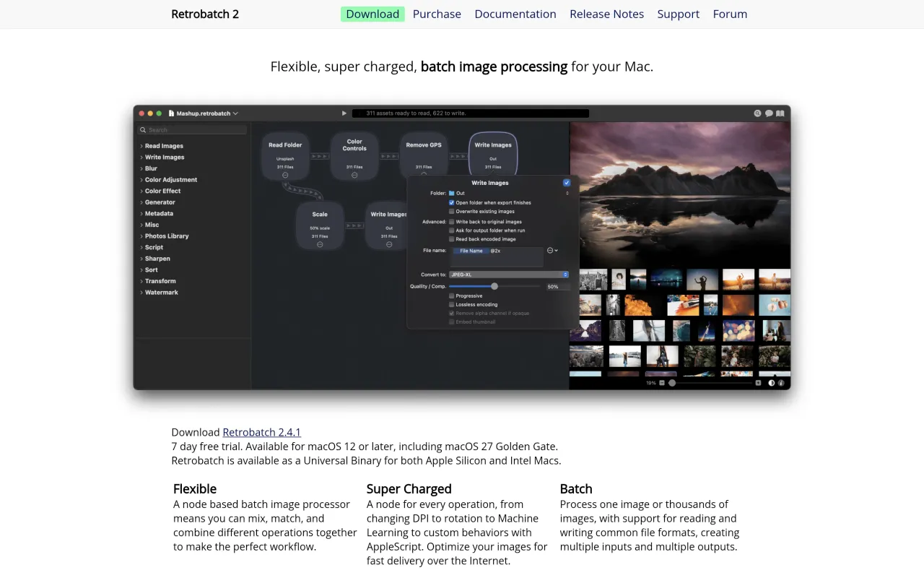Viewport: 924px width, 578px height.
Task: Select the Color Controls node
Action: pos(354,156)
